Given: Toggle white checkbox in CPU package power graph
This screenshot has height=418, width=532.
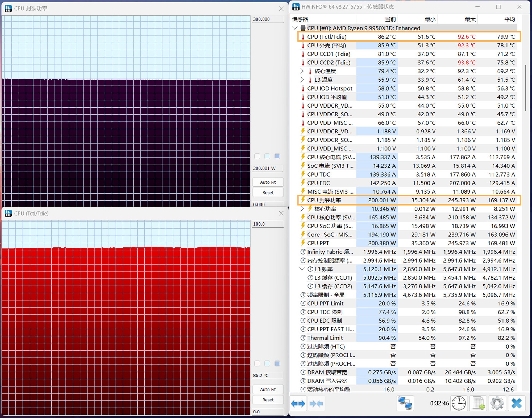Looking at the screenshot, I should (x=257, y=156).
